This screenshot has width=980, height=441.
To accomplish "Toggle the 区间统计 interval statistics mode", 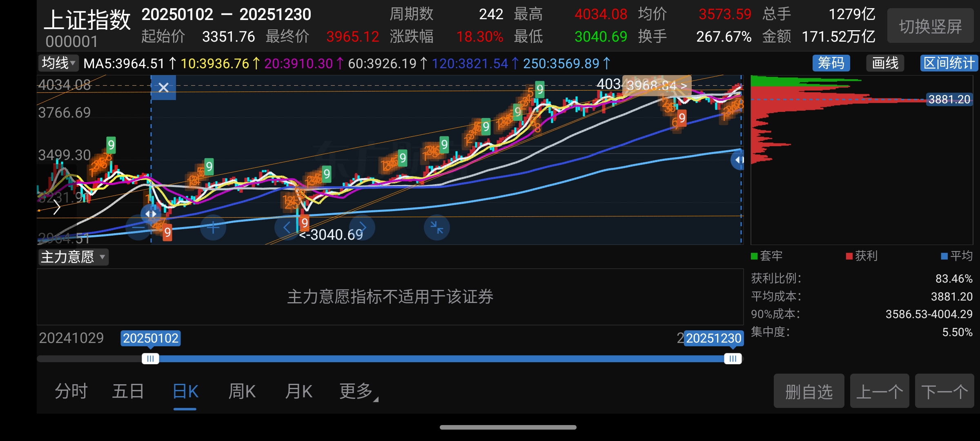I will click(949, 63).
